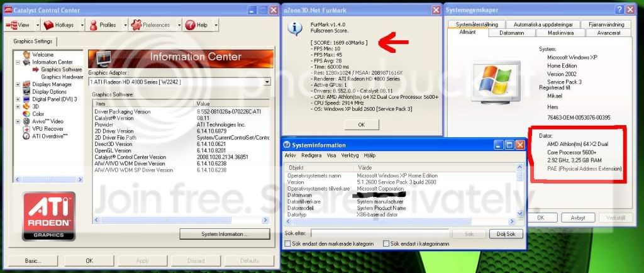The image size is (644, 273).
Task: Check 'Sök endast i kategorinamn'
Action: pos(386,244)
